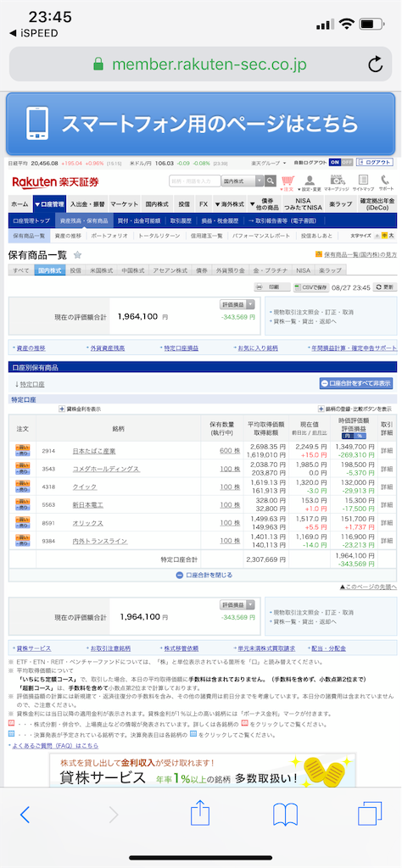Select the ポートフォリオ tab

[109, 236]
